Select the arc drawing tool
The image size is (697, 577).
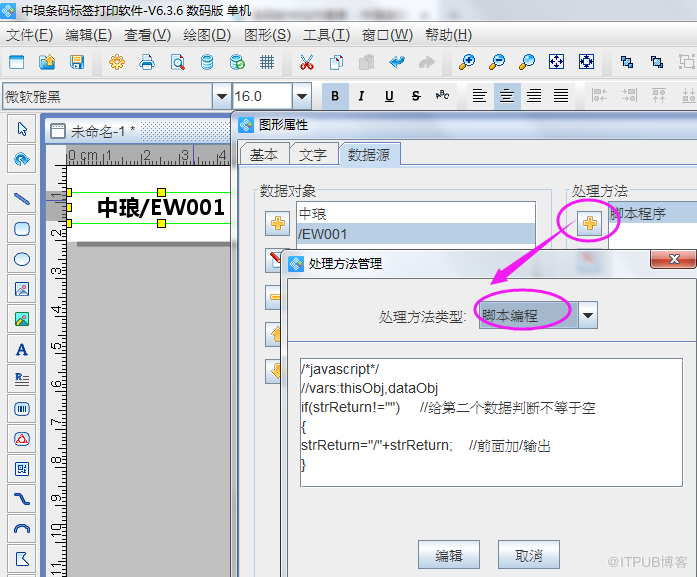(22, 529)
